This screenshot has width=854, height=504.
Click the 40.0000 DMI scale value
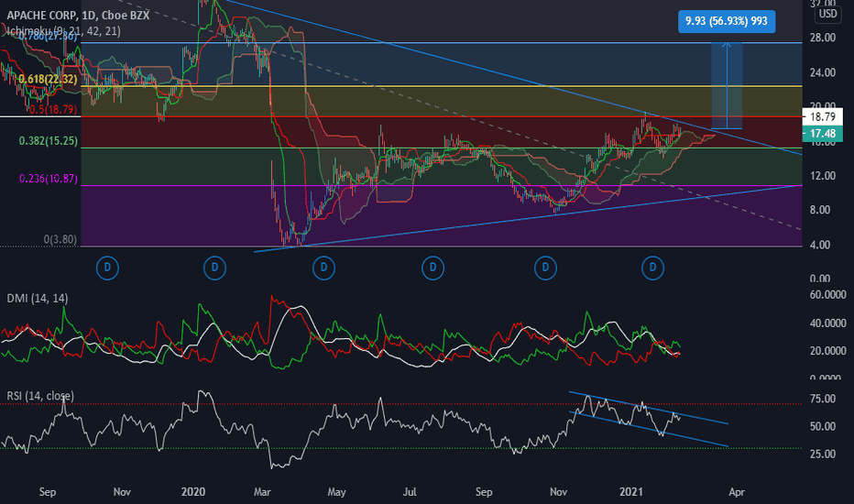coord(827,323)
